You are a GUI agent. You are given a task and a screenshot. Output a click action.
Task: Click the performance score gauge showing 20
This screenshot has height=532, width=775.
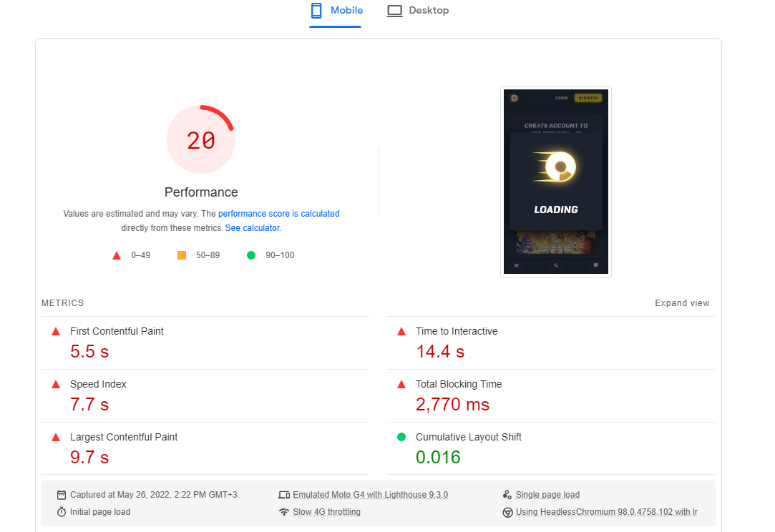point(201,139)
